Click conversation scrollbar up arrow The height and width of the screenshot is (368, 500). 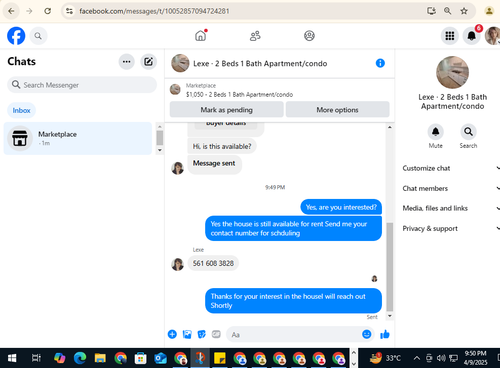(390, 127)
